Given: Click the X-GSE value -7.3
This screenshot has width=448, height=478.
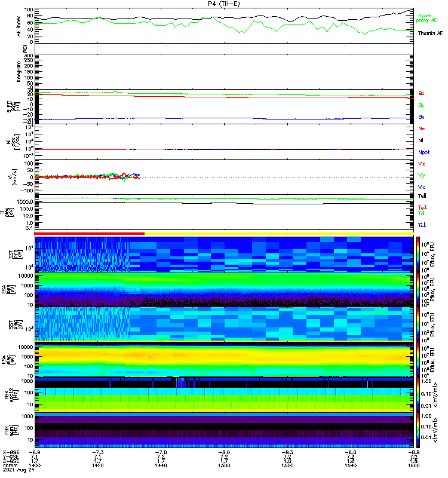Looking at the screenshot, I should pyautogui.click(x=97, y=452).
